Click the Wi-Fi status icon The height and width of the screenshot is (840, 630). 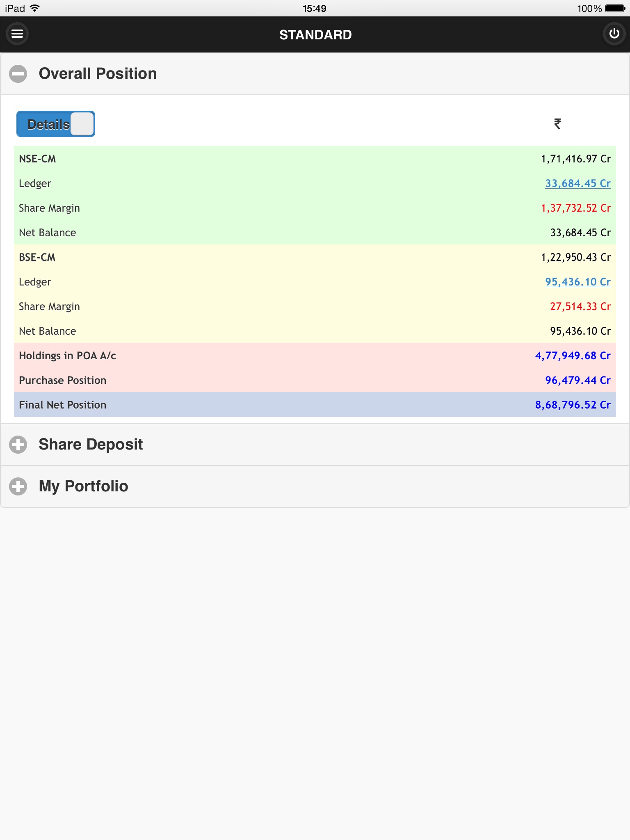point(35,8)
